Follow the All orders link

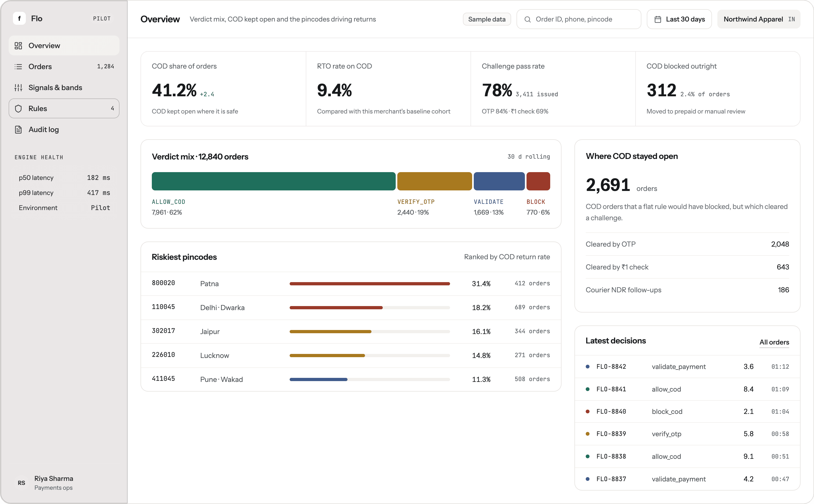coord(774,342)
